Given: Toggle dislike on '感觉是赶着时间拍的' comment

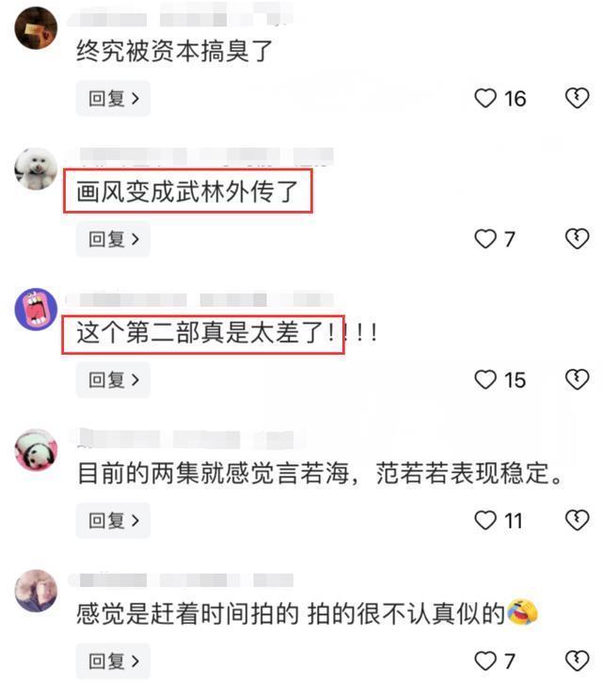Looking at the screenshot, I should 577,660.
